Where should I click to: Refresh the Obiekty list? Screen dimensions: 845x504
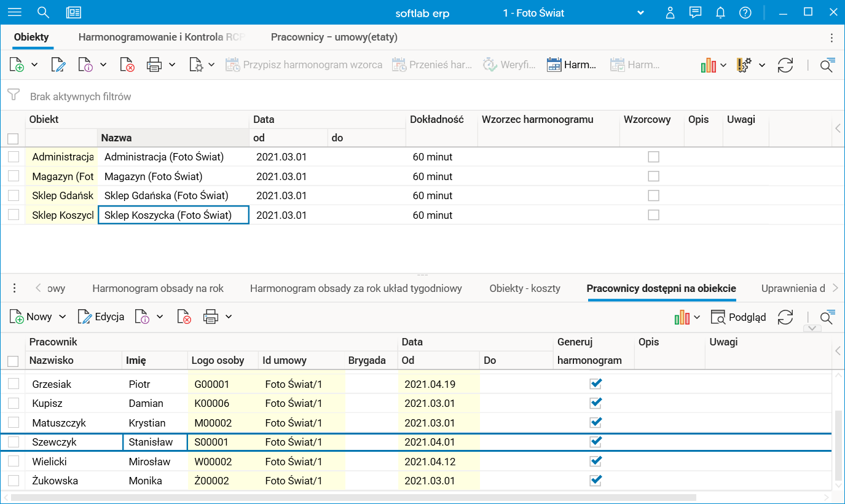pos(785,65)
